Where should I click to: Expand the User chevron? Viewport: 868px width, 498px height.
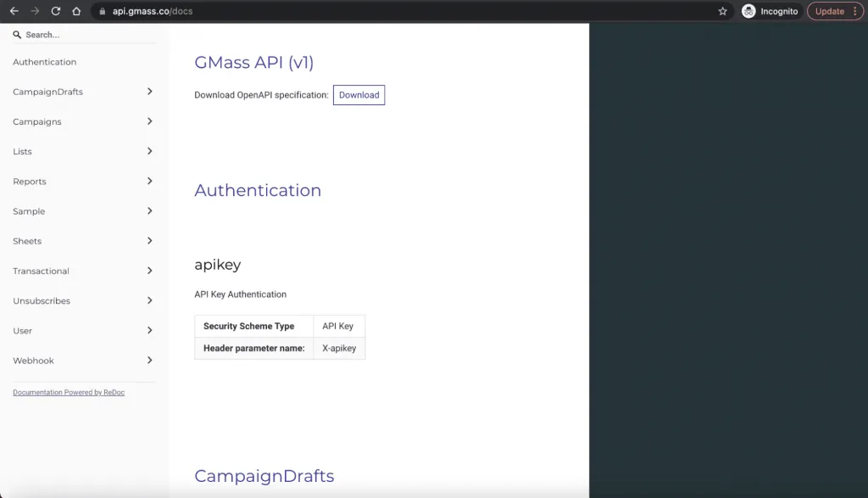pyautogui.click(x=149, y=331)
